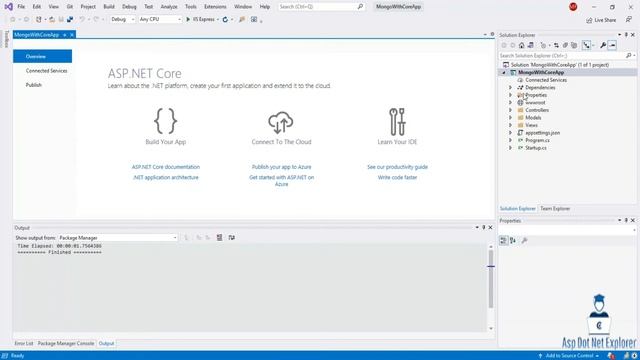Viewport: 640px width, 360px height.
Task: Click Show All Files icon in Solution Explorer
Action: pos(574,45)
